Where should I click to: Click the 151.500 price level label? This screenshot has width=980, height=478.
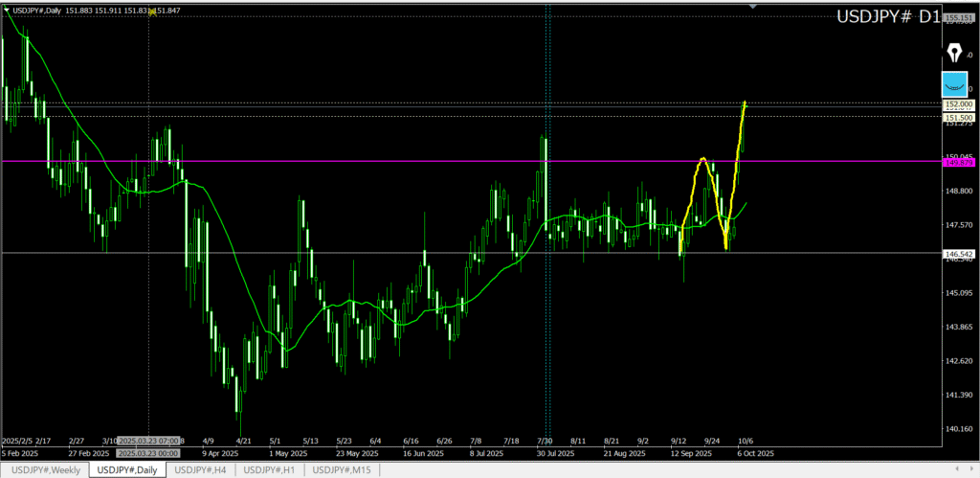[958, 117]
